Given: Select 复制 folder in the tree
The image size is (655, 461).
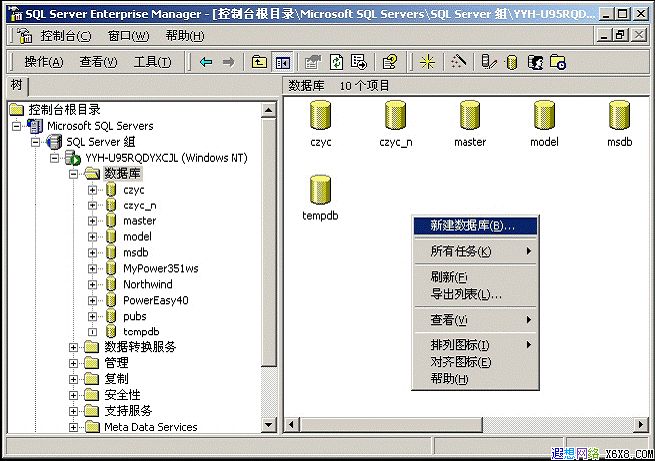Looking at the screenshot, I should (117, 379).
